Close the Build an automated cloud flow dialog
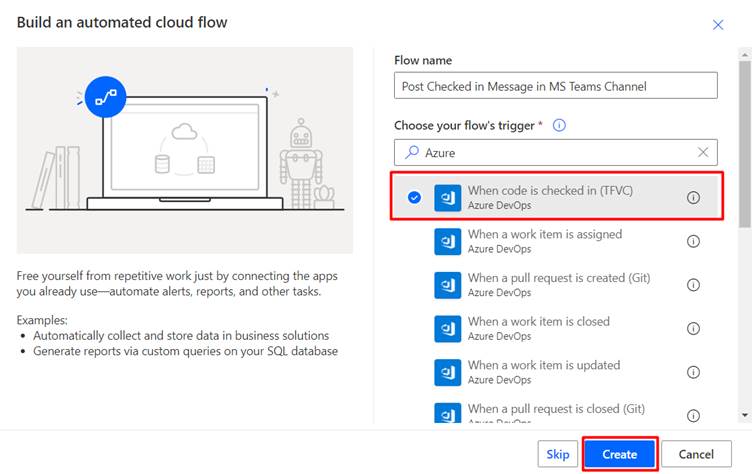752x474 pixels. pyautogui.click(x=717, y=24)
